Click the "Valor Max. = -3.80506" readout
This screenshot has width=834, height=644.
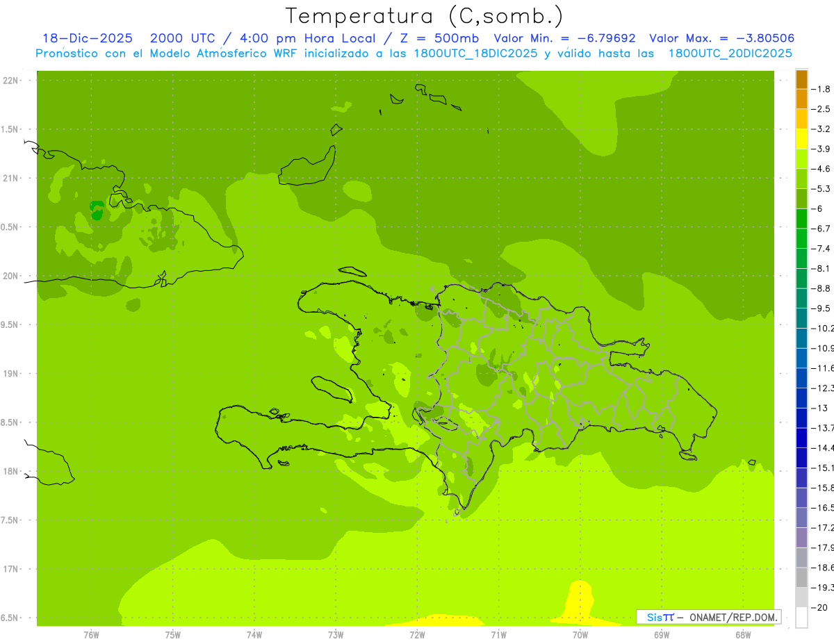pos(721,39)
